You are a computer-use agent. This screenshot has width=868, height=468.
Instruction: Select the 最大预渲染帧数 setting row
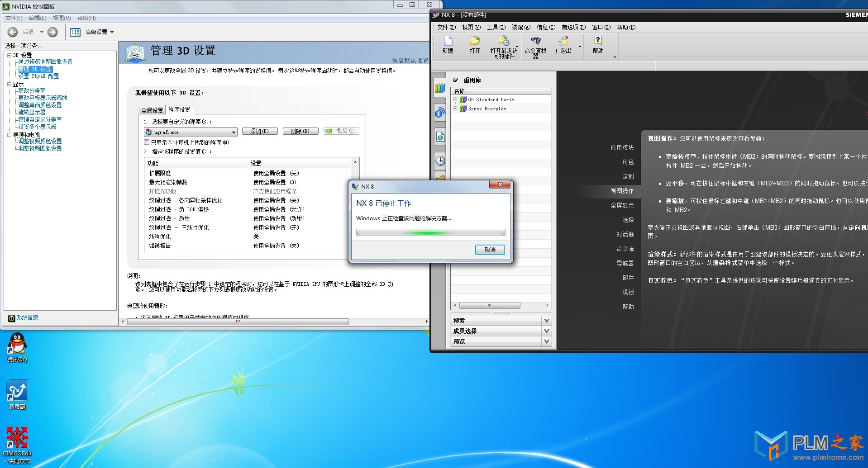248,182
